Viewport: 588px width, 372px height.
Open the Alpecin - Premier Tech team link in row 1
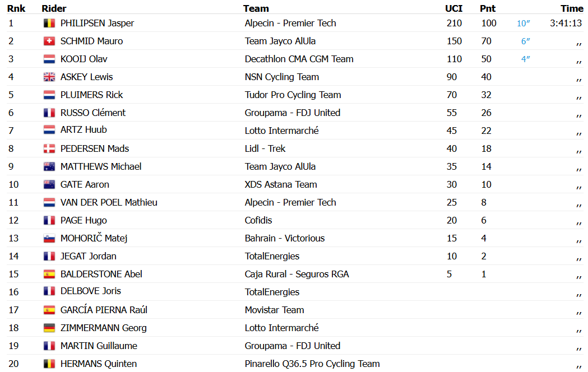click(290, 23)
